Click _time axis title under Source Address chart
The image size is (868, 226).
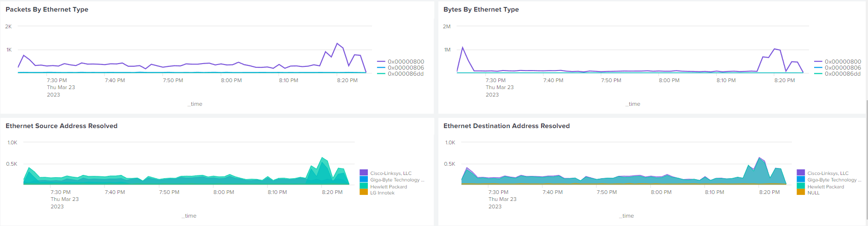189,216
